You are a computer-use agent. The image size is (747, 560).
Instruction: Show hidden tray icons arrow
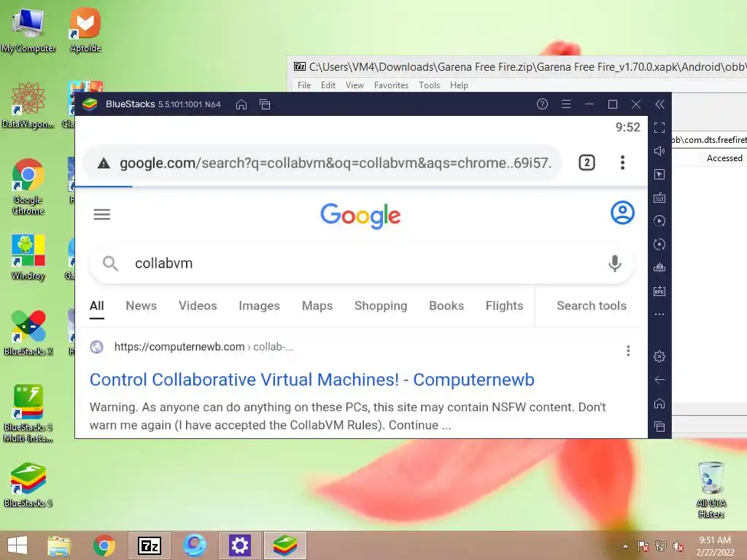click(x=625, y=546)
